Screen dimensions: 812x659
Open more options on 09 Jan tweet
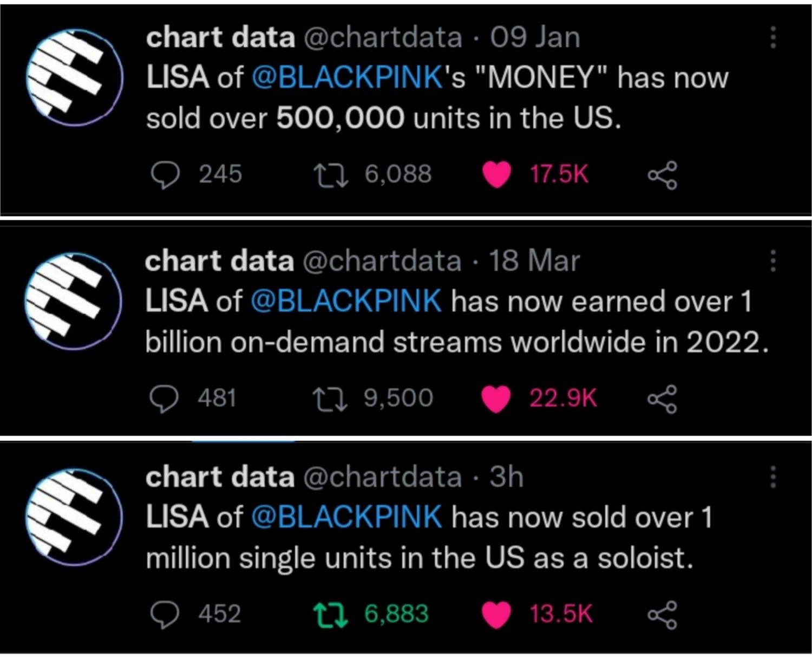(x=773, y=37)
